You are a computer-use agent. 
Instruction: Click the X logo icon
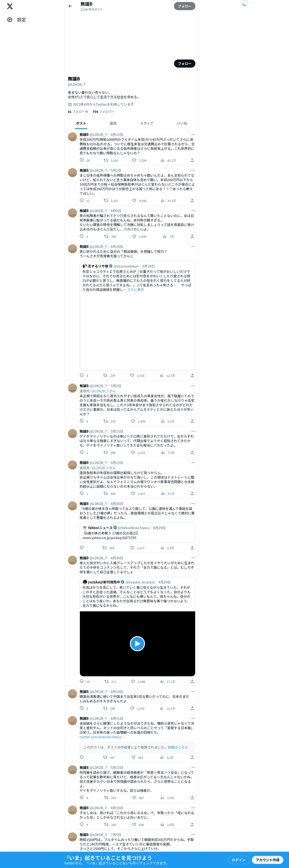(x=10, y=6)
